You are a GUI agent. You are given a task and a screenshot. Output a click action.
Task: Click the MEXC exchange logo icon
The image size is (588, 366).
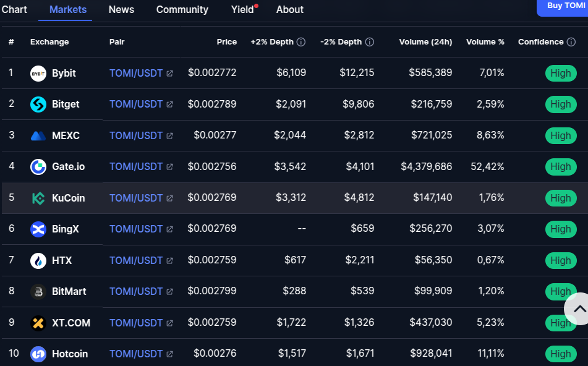(x=38, y=135)
